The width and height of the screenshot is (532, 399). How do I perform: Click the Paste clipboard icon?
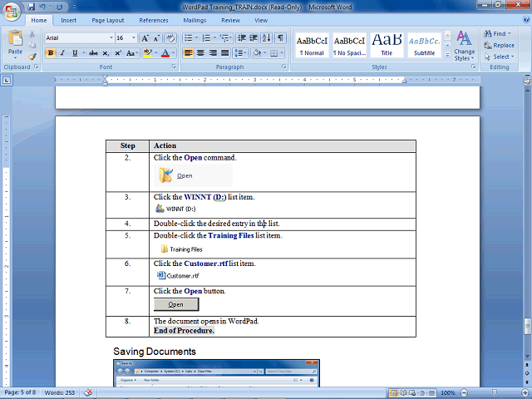15,38
